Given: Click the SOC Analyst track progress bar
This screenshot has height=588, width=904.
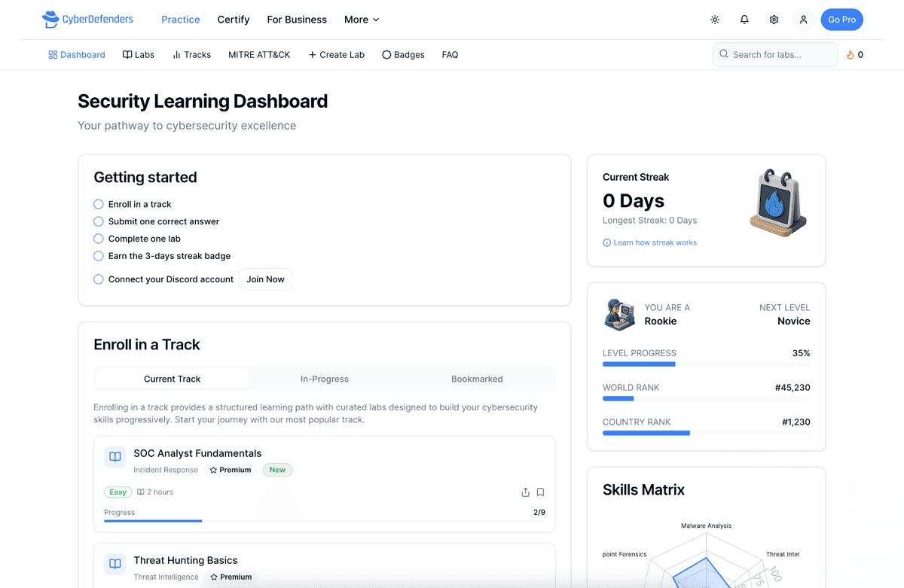Looking at the screenshot, I should 325,521.
